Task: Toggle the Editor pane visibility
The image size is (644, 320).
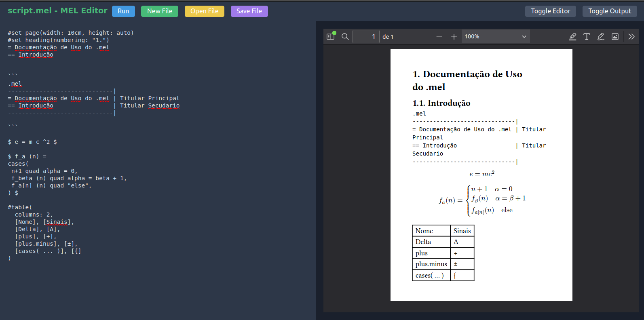Action: [551, 11]
